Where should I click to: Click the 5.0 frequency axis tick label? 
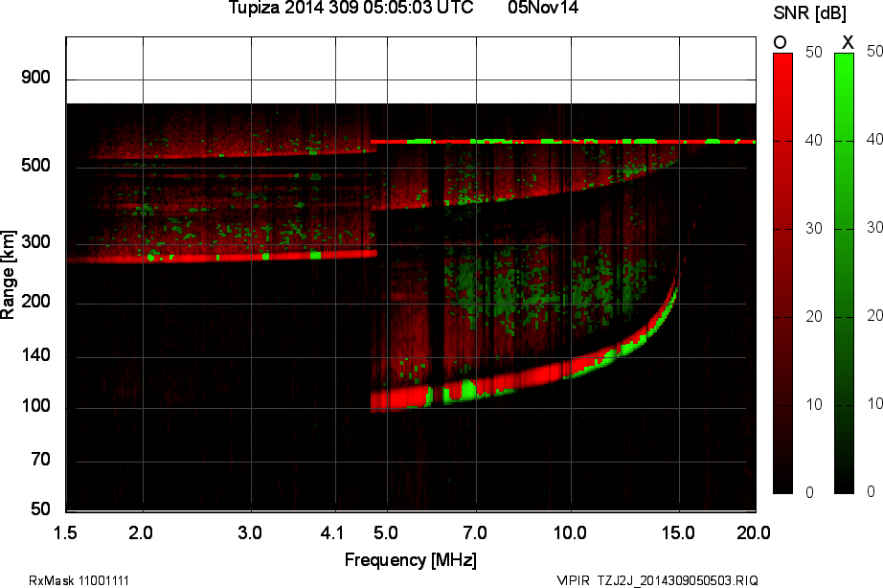coord(386,532)
